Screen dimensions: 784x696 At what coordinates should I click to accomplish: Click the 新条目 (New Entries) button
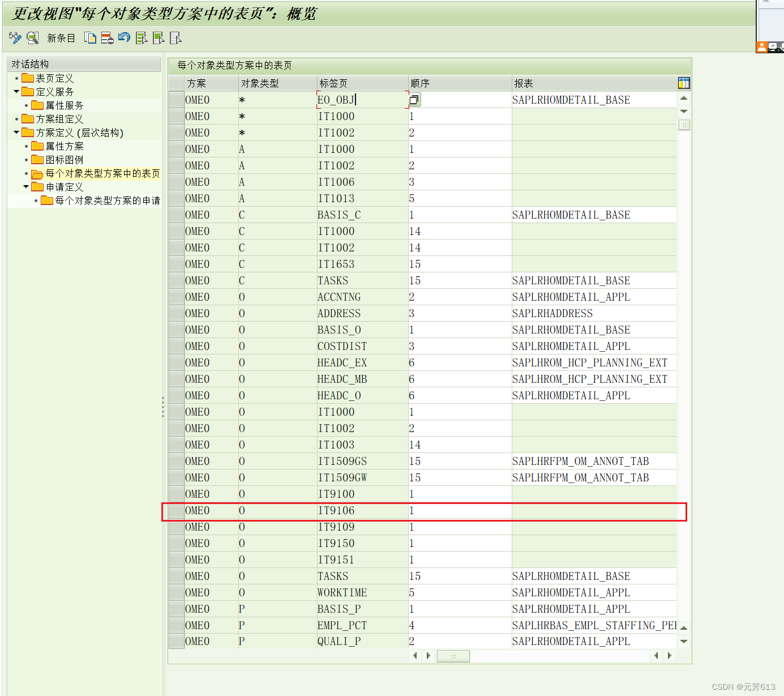pyautogui.click(x=61, y=38)
